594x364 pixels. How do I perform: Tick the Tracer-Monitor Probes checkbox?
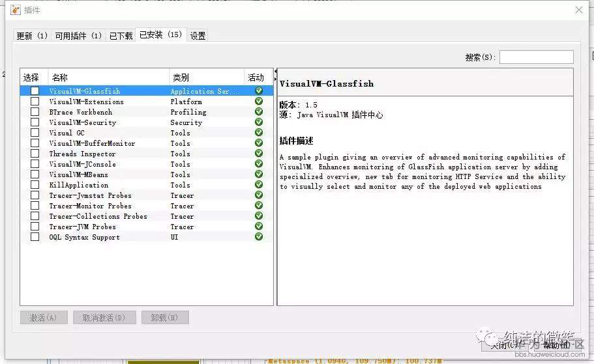(x=35, y=206)
